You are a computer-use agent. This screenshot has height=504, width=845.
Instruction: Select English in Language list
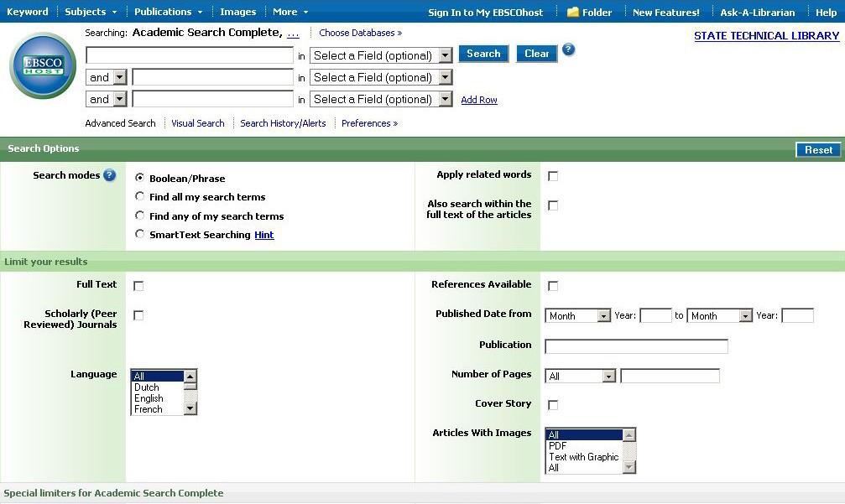pos(149,398)
